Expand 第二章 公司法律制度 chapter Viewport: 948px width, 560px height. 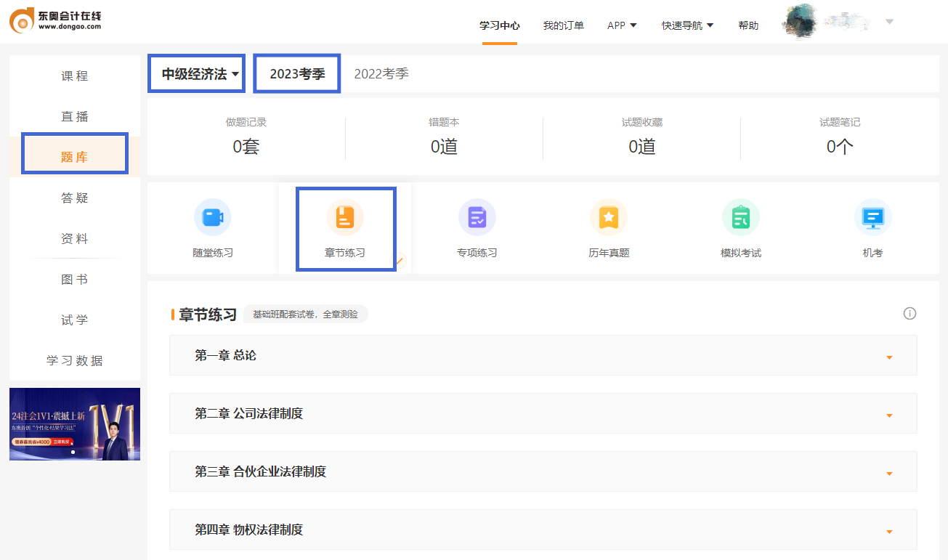coord(543,414)
